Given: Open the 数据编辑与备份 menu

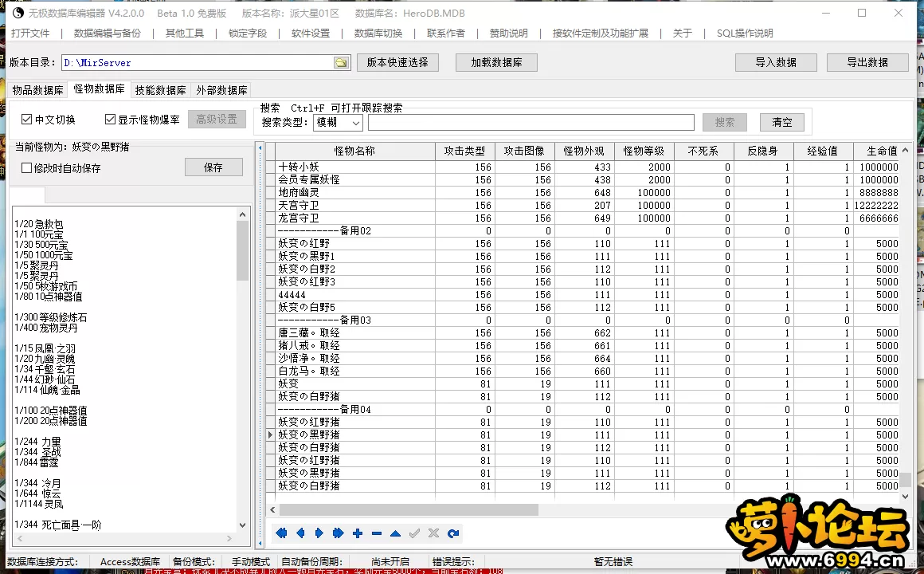Looking at the screenshot, I should pos(108,33).
